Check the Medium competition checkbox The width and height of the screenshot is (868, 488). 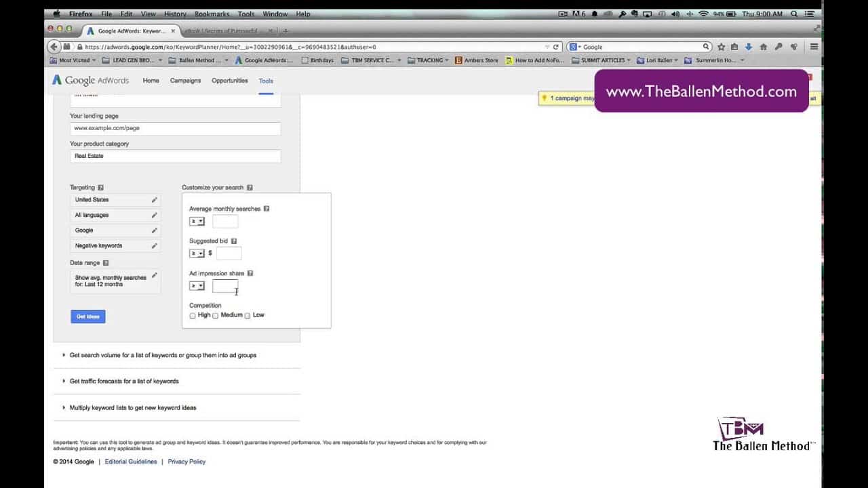pos(216,316)
